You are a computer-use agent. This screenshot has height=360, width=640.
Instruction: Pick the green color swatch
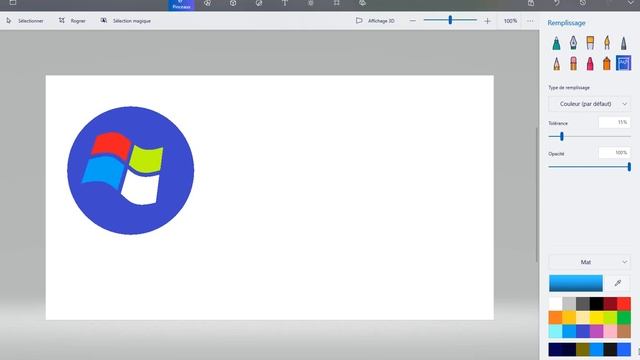(624, 318)
